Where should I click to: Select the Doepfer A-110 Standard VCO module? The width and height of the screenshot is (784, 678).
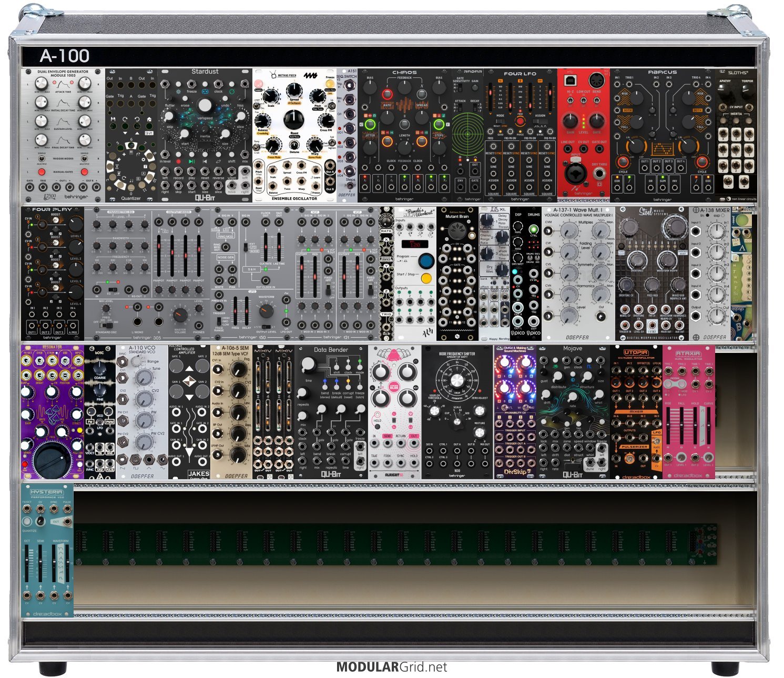(142, 412)
